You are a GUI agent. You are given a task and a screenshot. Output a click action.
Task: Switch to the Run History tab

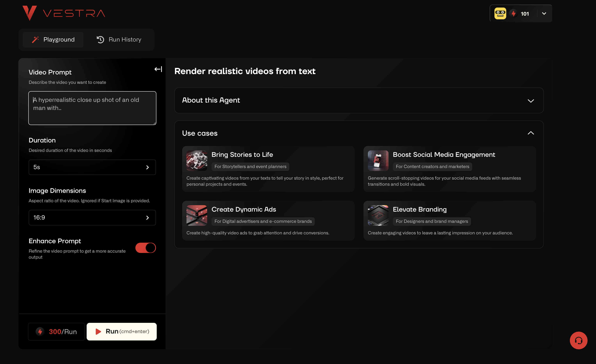tap(119, 39)
